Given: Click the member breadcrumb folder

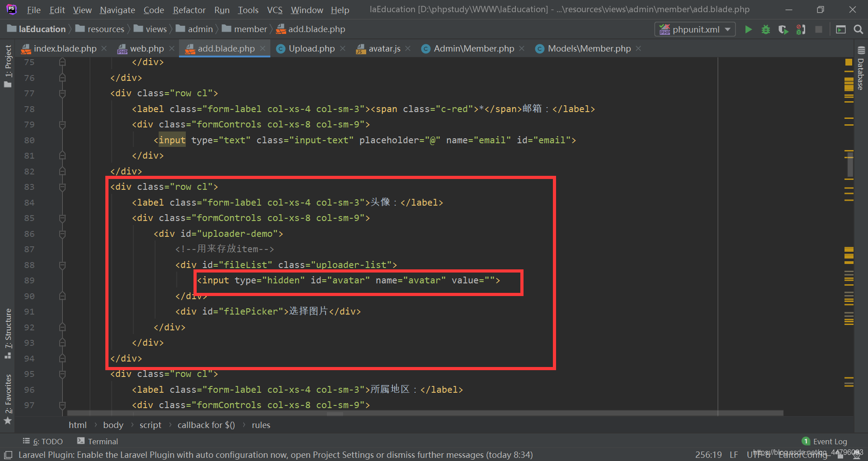Looking at the screenshot, I should click(x=245, y=29).
